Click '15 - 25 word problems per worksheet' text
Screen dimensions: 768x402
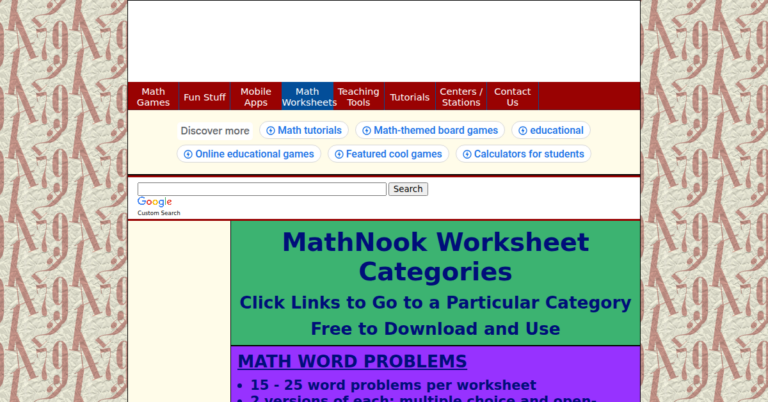(x=393, y=385)
